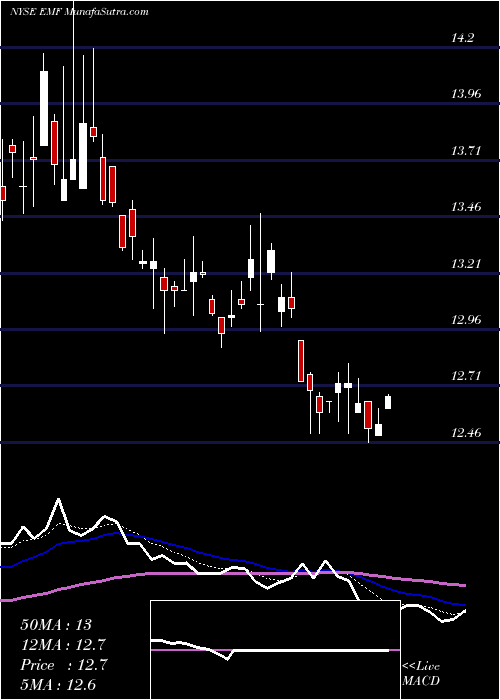Click the 12MA : 12.7 readout
Viewport: 500px width, 700px height.
[63, 645]
